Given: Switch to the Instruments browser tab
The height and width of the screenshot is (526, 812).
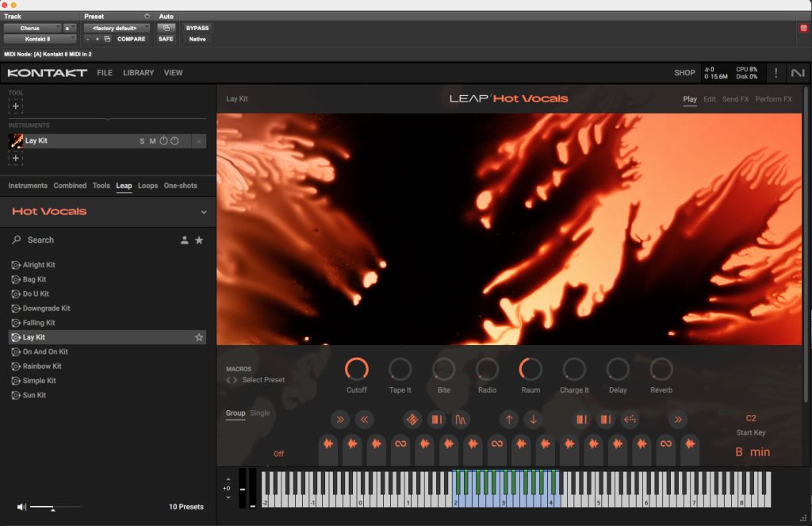Looking at the screenshot, I should [x=28, y=186].
